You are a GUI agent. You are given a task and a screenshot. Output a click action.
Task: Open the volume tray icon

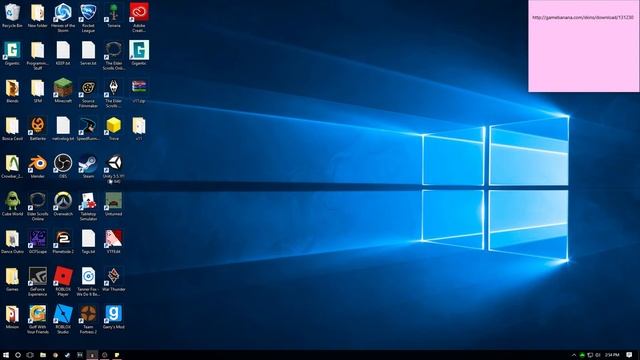click(598, 355)
